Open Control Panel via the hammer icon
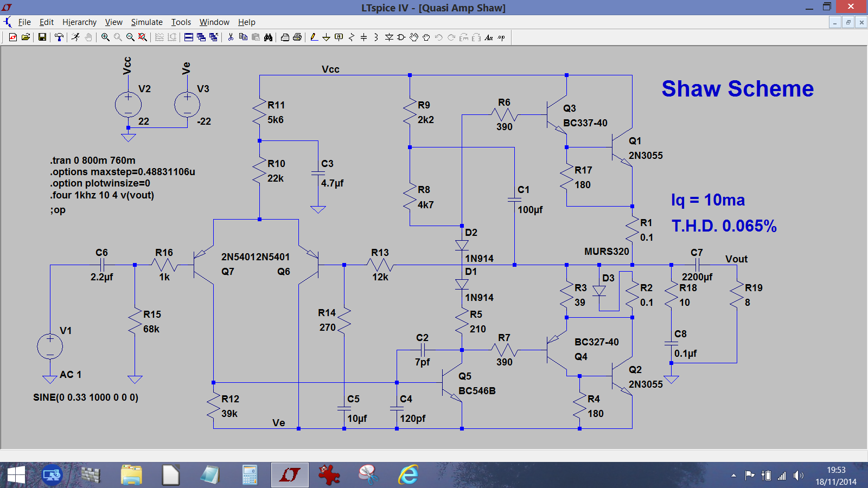Image resolution: width=868 pixels, height=488 pixels. click(59, 37)
